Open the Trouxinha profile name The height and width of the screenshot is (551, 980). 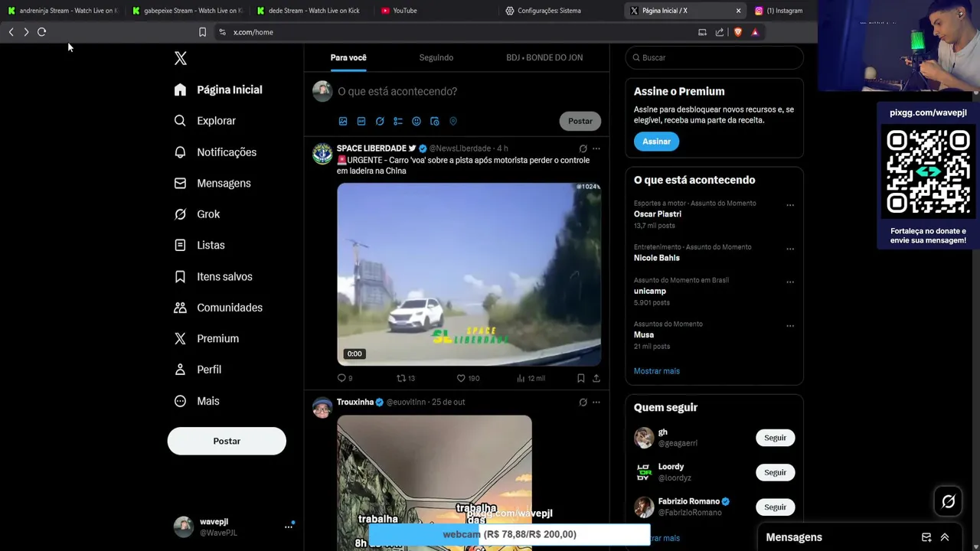(x=355, y=402)
